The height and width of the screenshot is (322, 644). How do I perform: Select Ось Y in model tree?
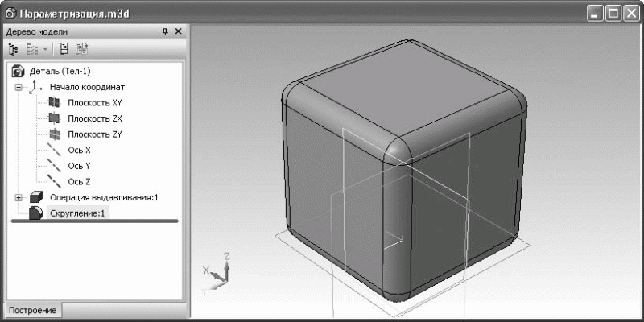79,166
